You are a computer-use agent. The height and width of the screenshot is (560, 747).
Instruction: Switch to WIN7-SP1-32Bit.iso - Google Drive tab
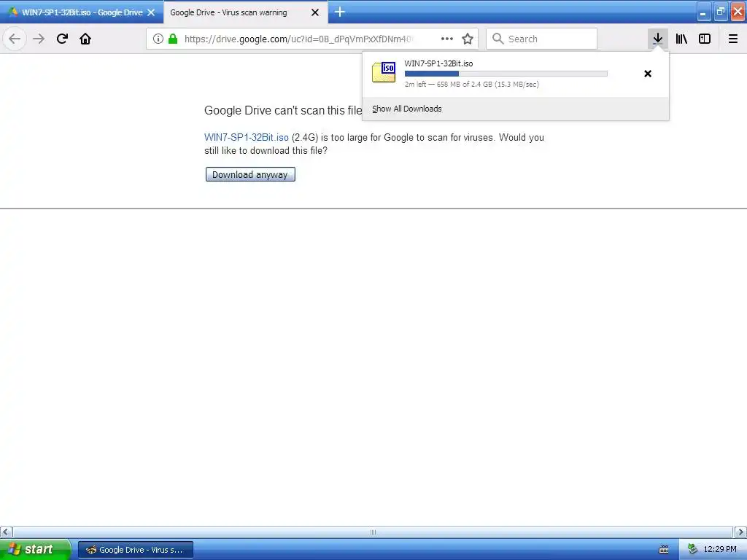click(82, 12)
